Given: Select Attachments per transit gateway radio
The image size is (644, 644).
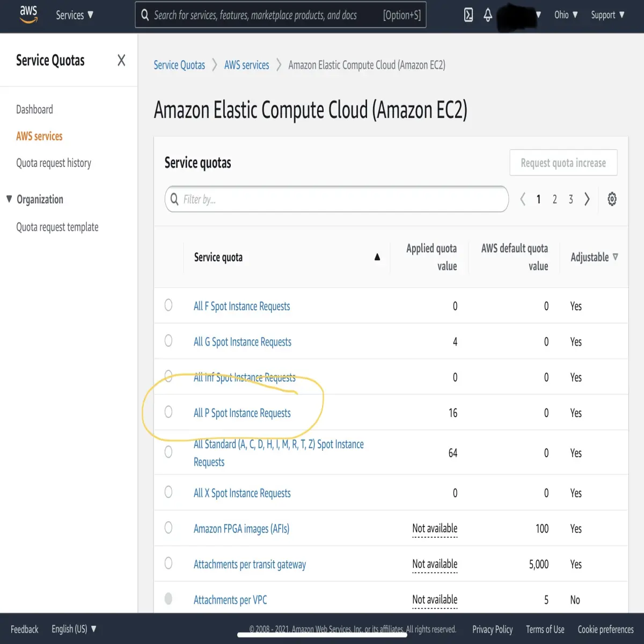Looking at the screenshot, I should pos(169,563).
